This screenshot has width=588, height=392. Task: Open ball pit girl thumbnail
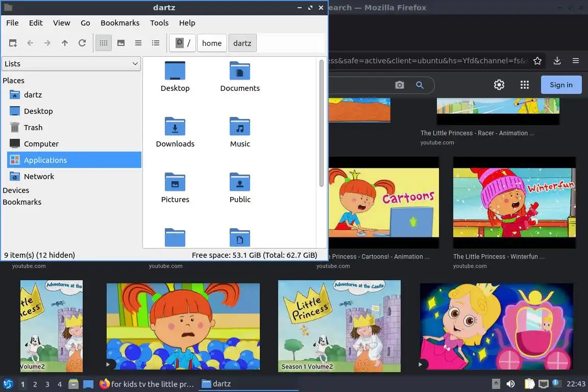(183, 326)
